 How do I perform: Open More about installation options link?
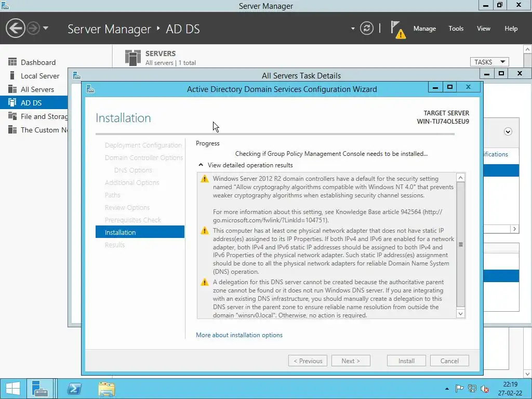[x=239, y=335]
